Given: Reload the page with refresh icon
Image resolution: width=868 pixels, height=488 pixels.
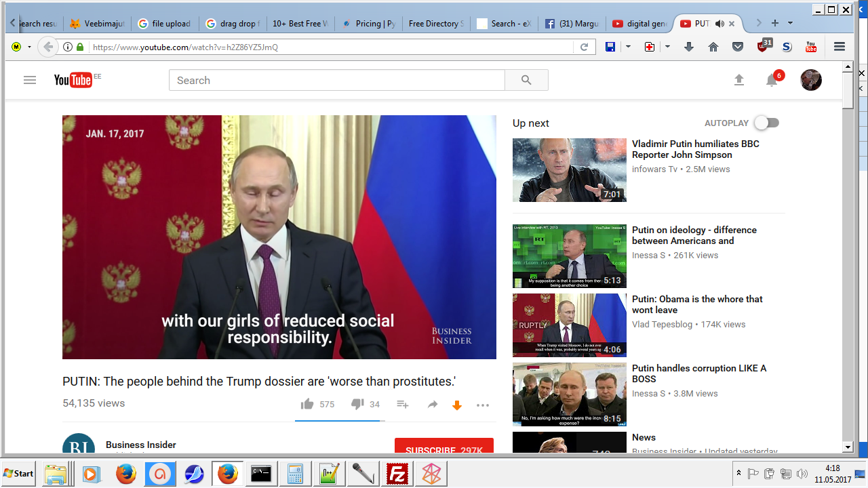Looking at the screenshot, I should point(584,47).
